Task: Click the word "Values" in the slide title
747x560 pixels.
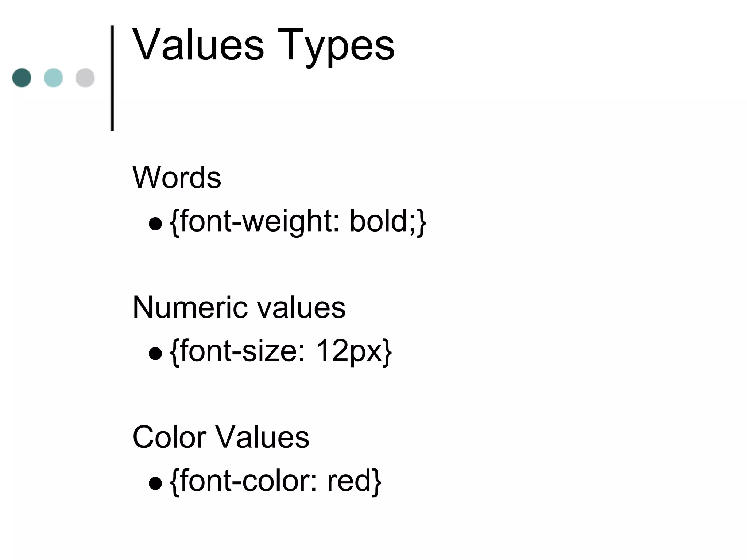Action: (x=198, y=46)
